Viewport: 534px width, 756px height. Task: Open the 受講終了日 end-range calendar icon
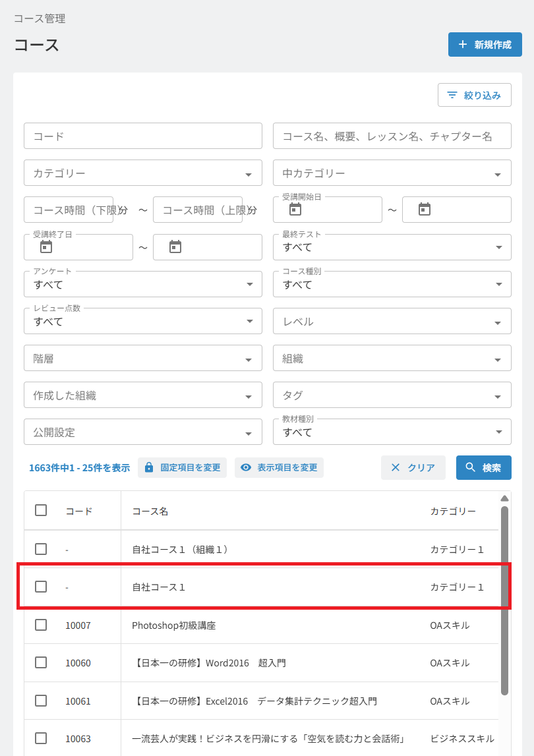click(175, 247)
